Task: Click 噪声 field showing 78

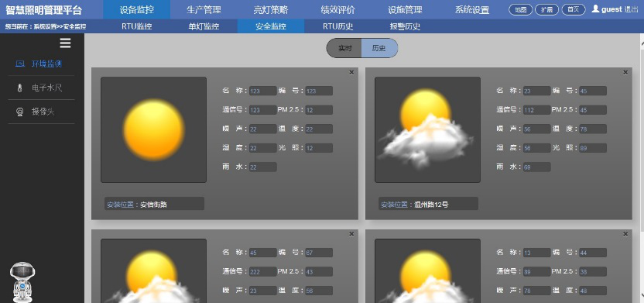Action: 537,291
